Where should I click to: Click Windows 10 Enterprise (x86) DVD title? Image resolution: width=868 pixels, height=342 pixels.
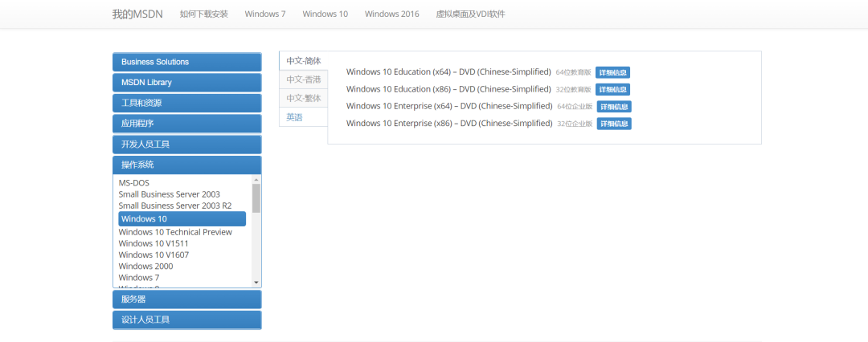click(x=449, y=124)
